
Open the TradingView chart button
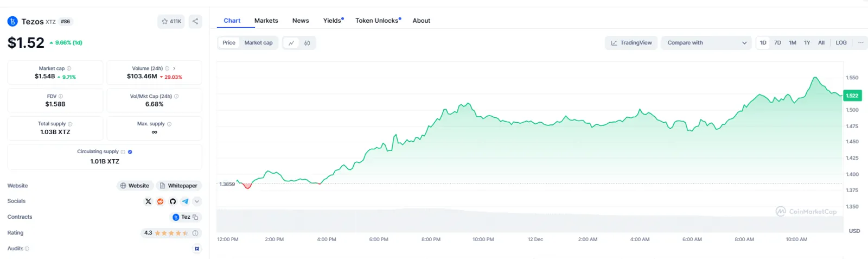click(631, 43)
